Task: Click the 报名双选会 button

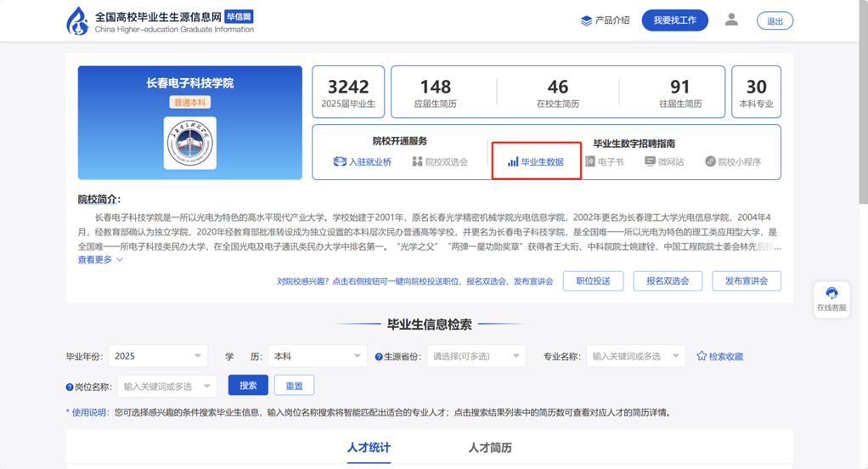Action: pos(668,280)
